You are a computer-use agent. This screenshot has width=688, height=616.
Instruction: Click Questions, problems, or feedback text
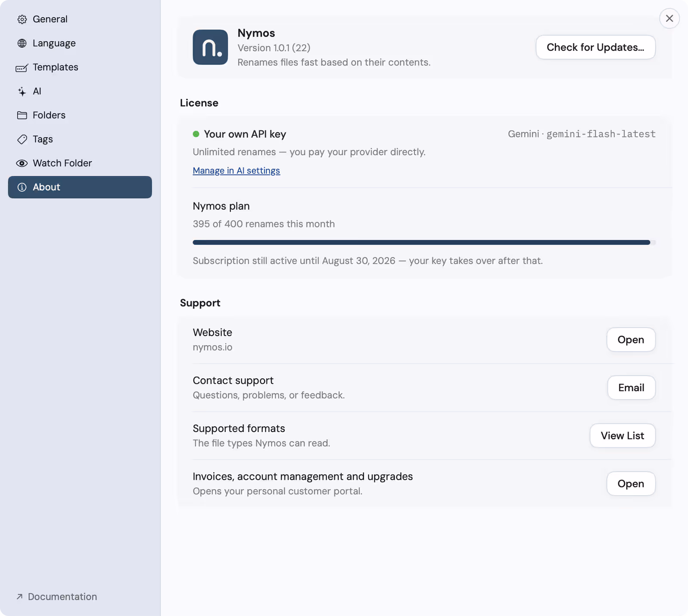click(269, 395)
